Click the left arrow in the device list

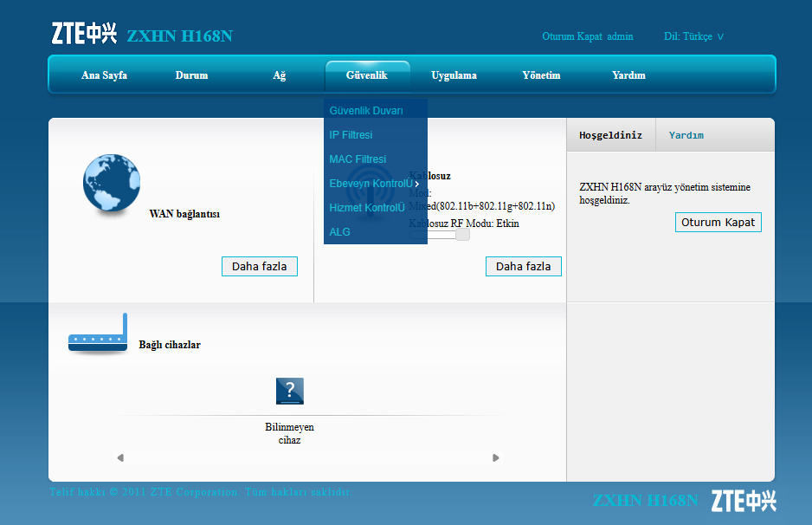point(120,457)
